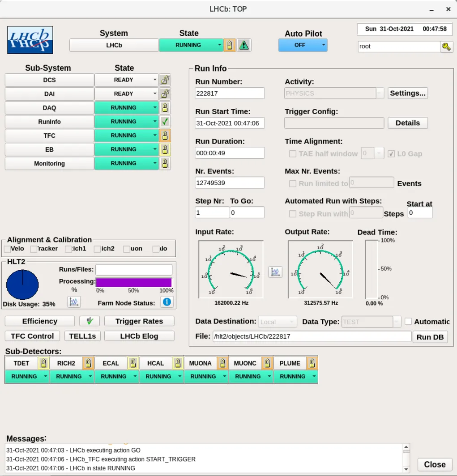Click the root user name field
The image size is (457, 476).
point(399,47)
